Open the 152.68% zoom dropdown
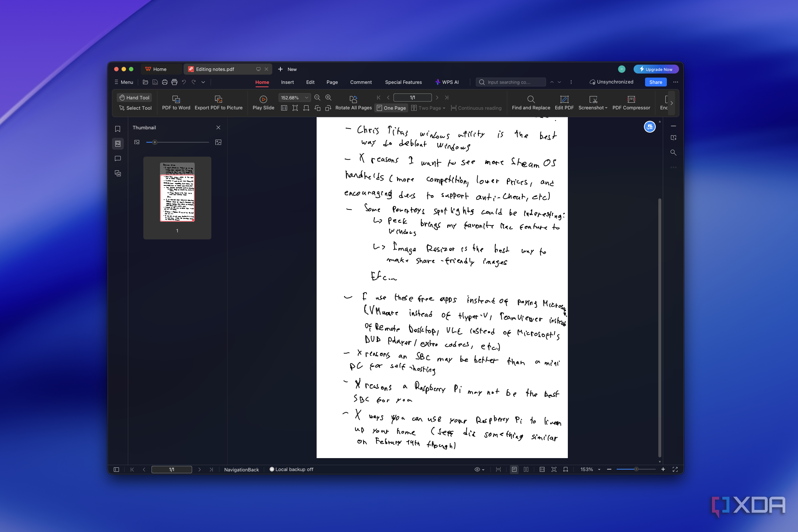798x532 pixels. point(306,98)
